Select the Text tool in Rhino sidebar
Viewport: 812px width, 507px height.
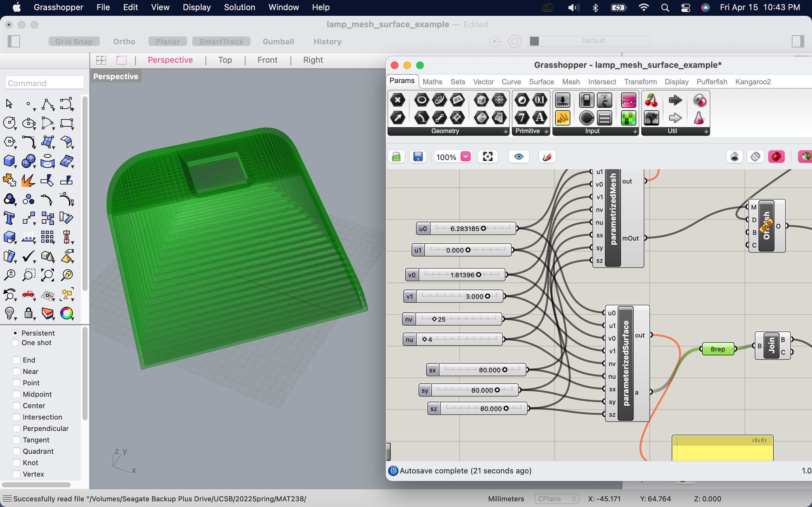10,218
